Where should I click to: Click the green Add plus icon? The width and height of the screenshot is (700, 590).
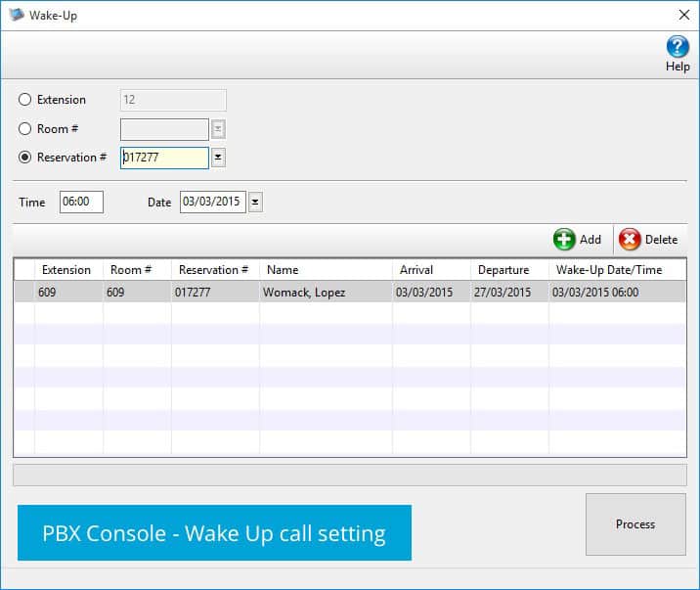point(564,240)
